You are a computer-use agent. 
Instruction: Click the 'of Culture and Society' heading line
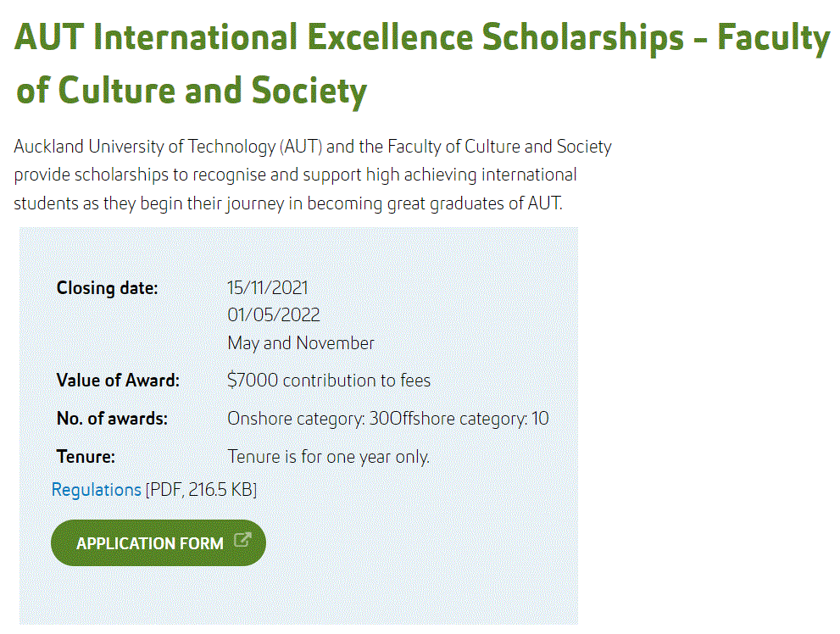point(192,90)
